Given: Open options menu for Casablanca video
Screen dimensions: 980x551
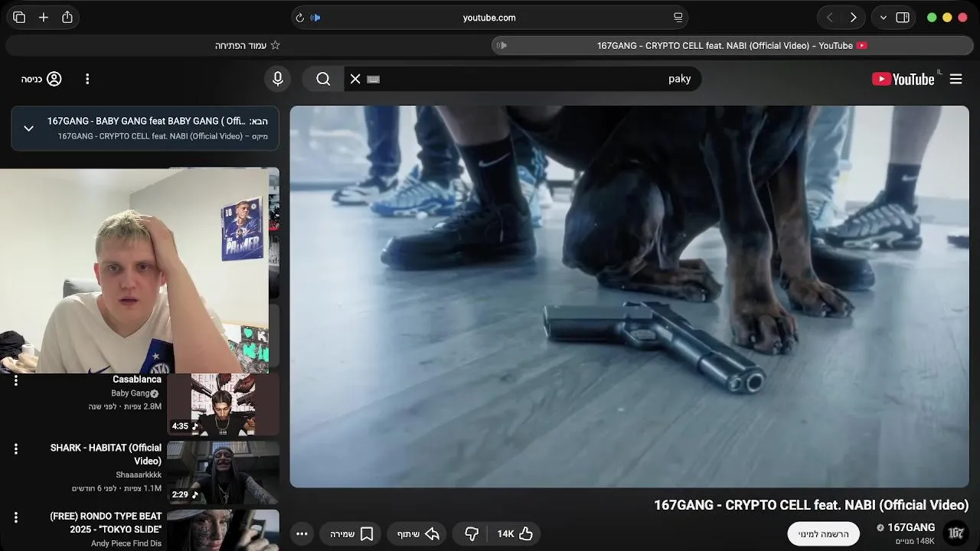Looking at the screenshot, I should [x=15, y=380].
